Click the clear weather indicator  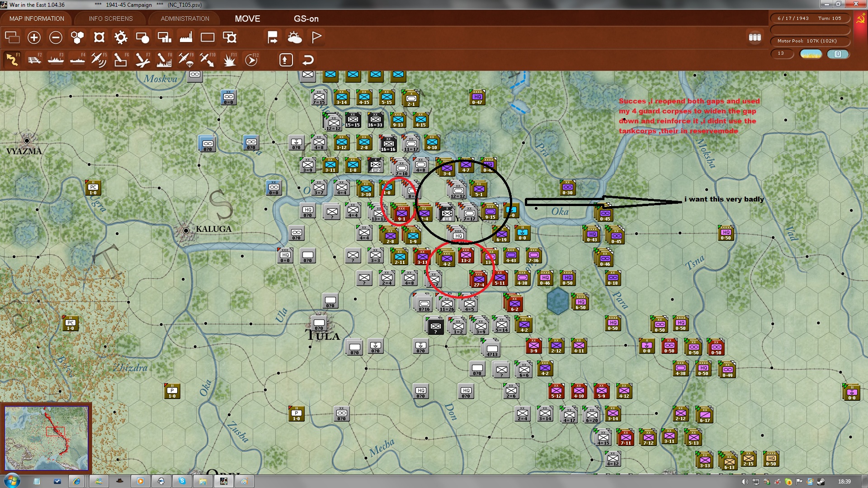click(811, 54)
